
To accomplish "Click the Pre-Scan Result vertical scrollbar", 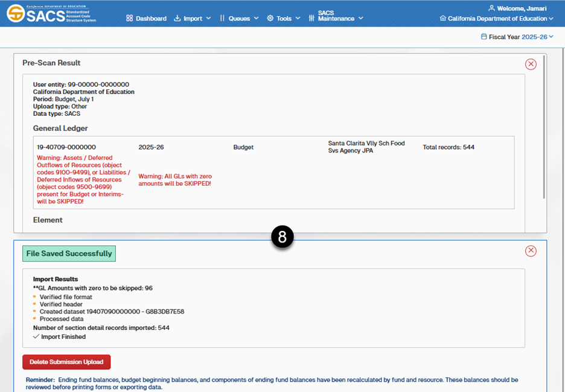I will 544,127.
